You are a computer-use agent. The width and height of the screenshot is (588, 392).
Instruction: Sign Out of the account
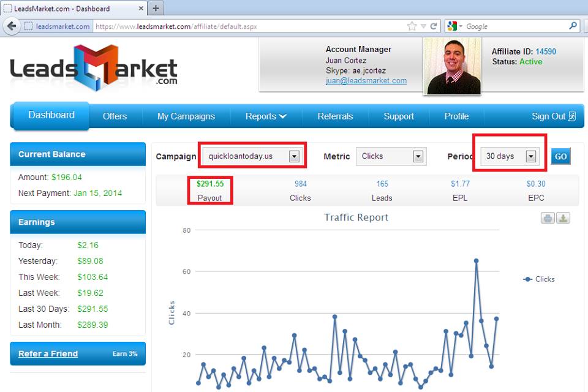click(x=554, y=116)
